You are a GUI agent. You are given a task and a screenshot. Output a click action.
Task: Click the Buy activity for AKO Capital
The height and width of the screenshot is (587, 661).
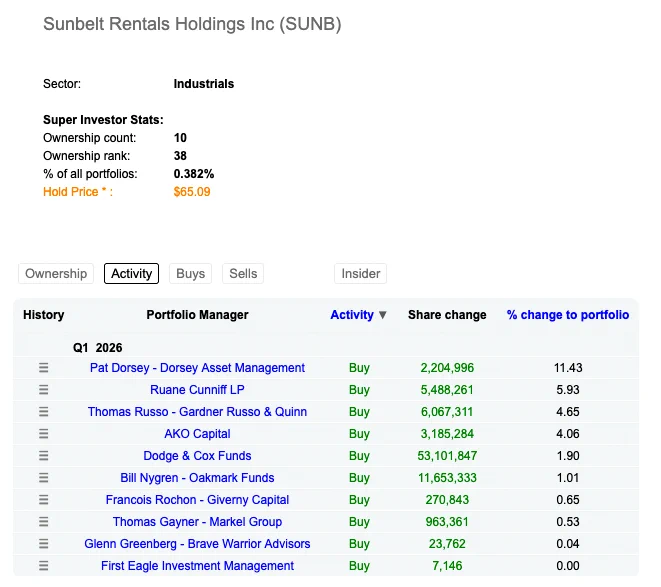click(359, 434)
